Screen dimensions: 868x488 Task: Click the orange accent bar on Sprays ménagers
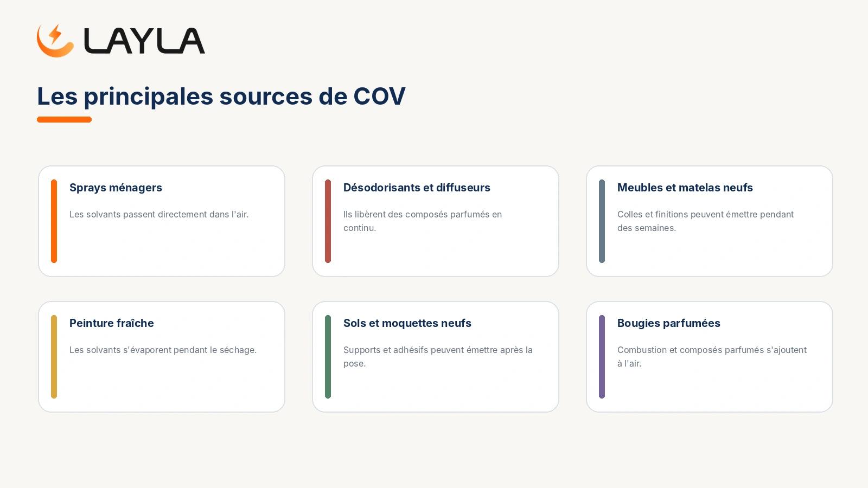(x=54, y=221)
